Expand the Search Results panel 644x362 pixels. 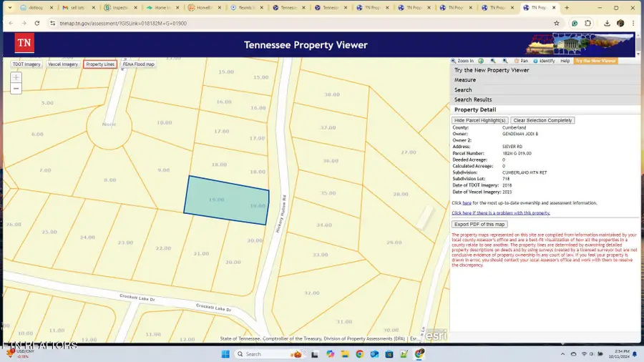(x=473, y=100)
